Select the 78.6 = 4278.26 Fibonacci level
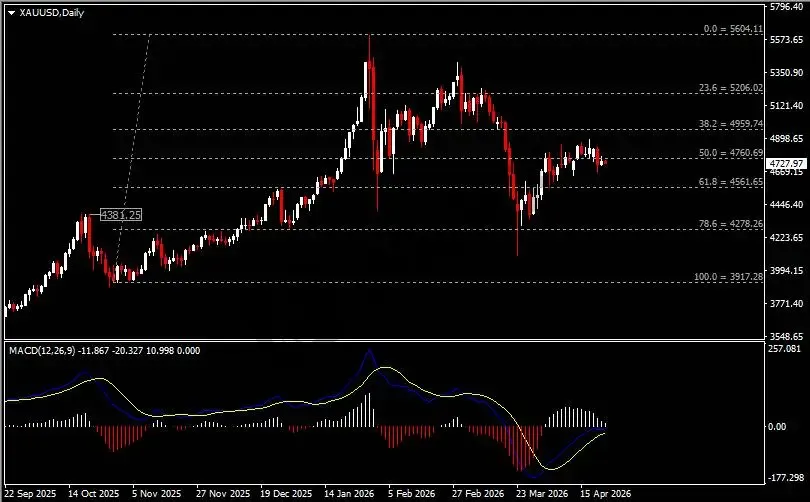 point(730,224)
